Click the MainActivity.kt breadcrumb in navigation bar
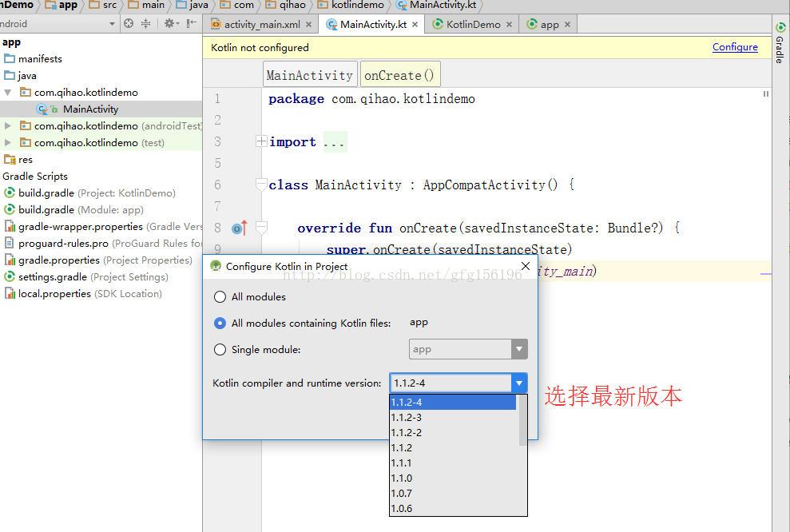This screenshot has height=532, width=790. [437, 5]
